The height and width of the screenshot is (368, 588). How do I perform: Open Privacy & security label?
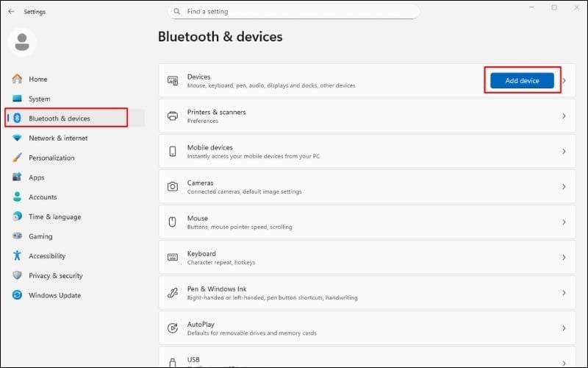[x=56, y=275]
